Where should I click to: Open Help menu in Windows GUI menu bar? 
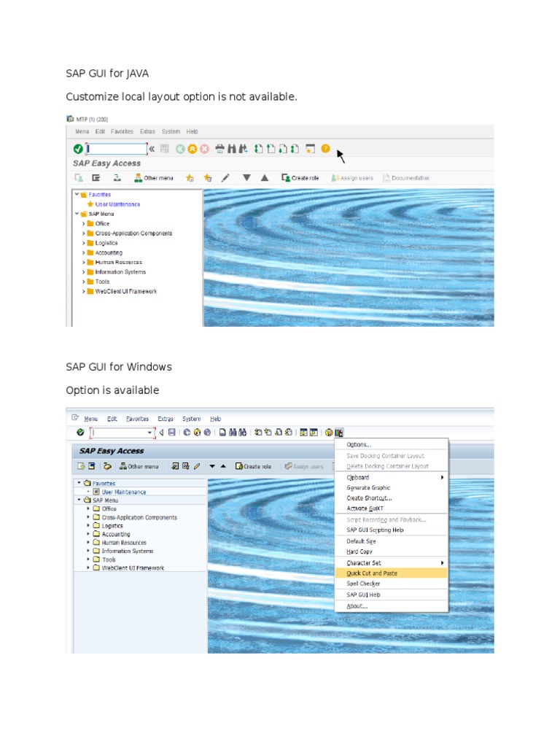(216, 419)
